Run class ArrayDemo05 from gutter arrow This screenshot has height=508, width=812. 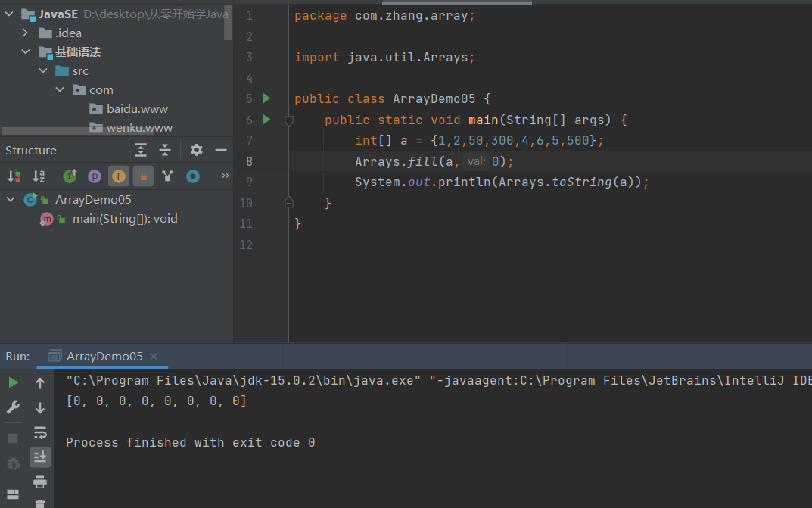tap(266, 98)
